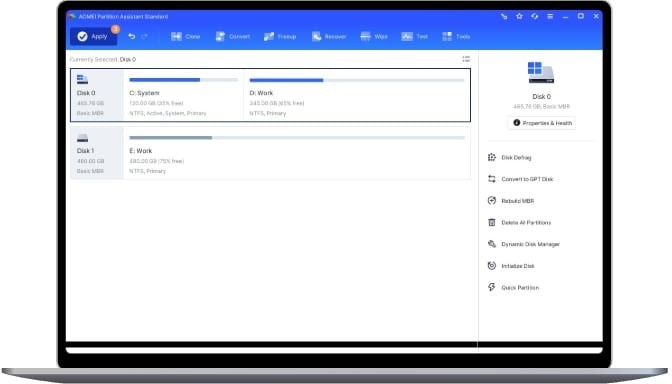Select the C: System partition
This screenshot has height=384, width=672.
(x=183, y=95)
